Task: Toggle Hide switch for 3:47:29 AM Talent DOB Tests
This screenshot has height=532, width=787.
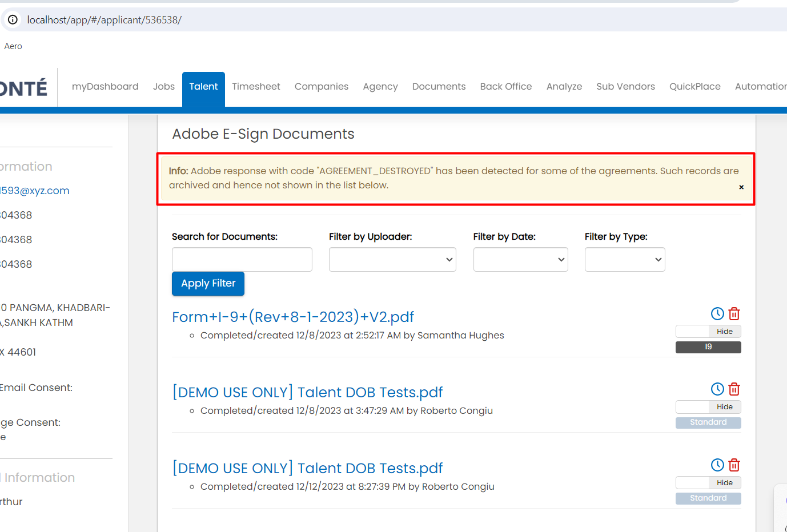Action: tap(708, 406)
